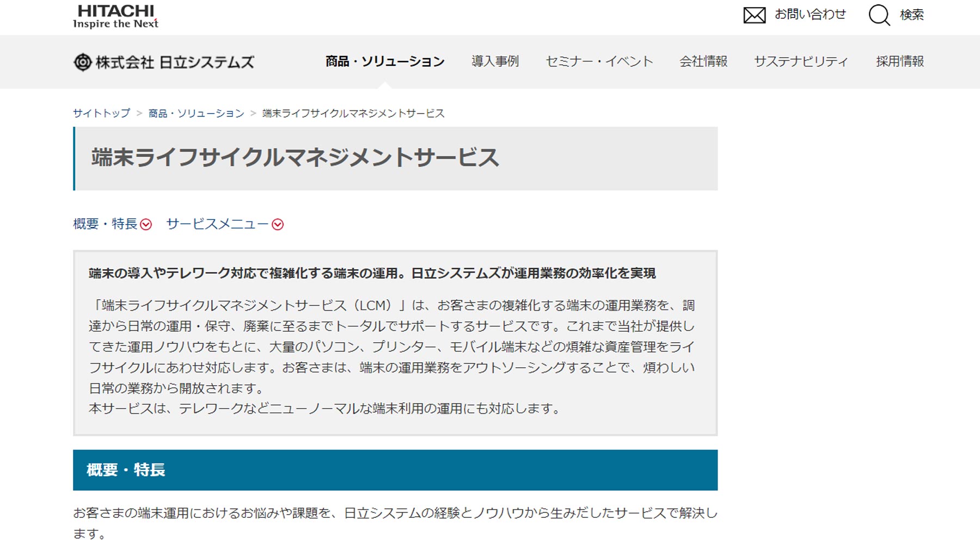Click the envelope contact icon

pyautogui.click(x=754, y=15)
